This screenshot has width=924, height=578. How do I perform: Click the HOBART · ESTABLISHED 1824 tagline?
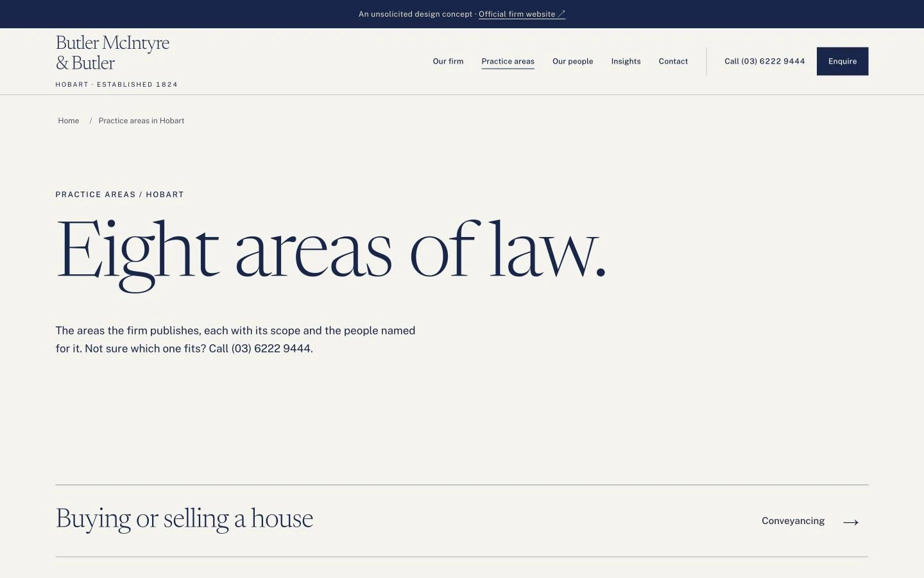click(x=117, y=85)
